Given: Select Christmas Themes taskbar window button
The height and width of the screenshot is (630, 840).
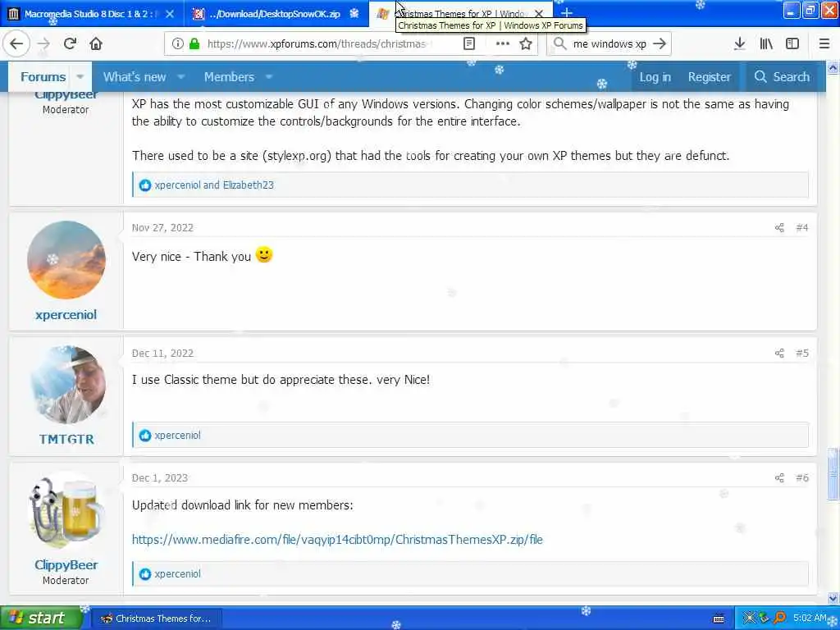Looking at the screenshot, I should click(x=157, y=619).
